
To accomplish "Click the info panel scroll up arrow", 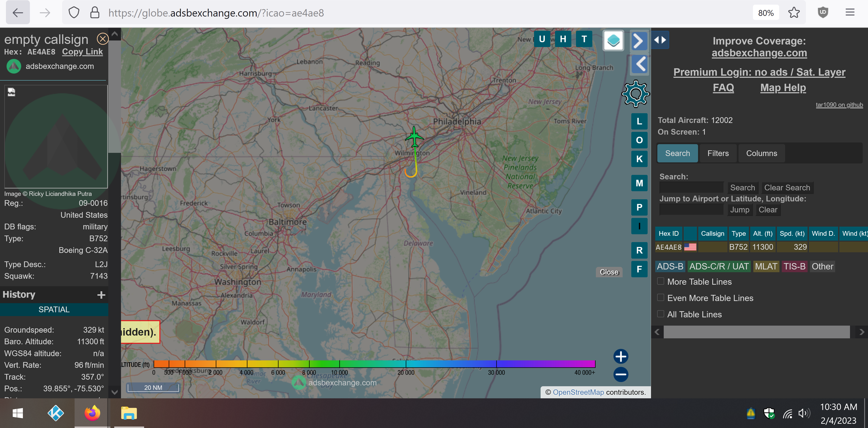I will 115,34.
